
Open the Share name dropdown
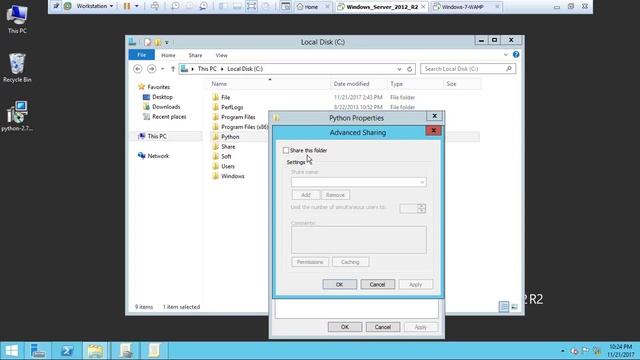click(422, 182)
